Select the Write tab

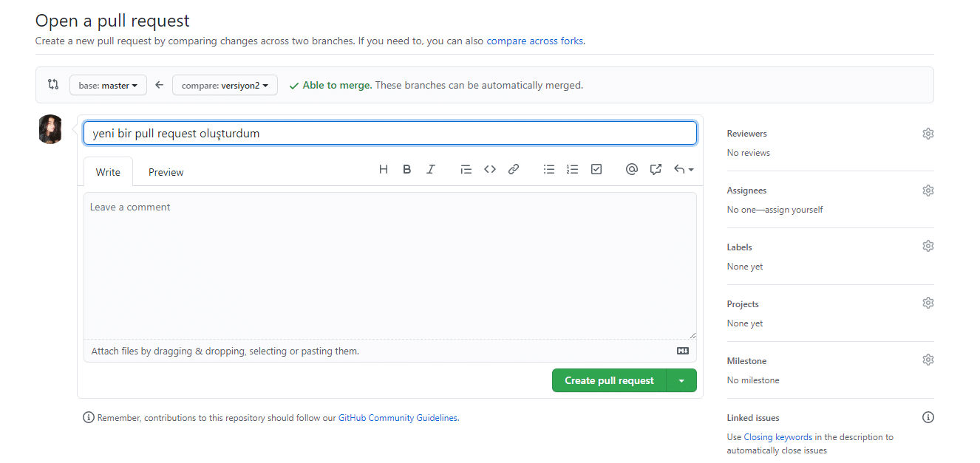coord(108,172)
